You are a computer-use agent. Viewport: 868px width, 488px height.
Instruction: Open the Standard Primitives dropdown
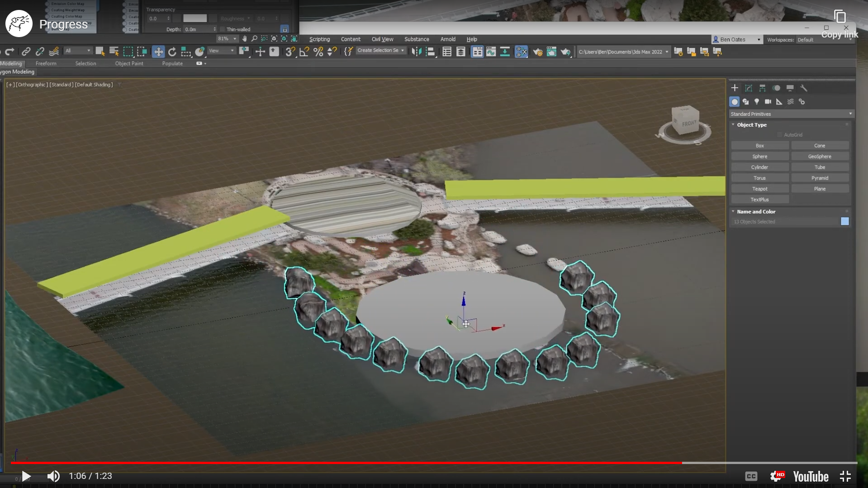(791, 114)
